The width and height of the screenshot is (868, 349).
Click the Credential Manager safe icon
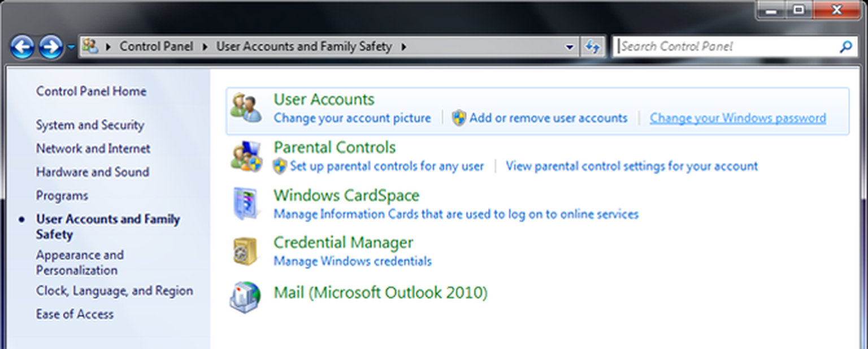(x=245, y=251)
